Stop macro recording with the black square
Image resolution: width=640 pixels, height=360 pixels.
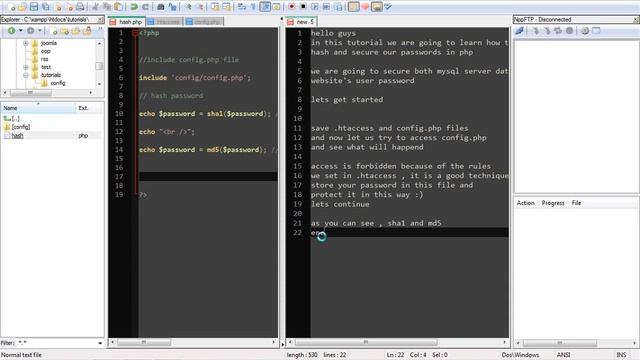pos(303,7)
